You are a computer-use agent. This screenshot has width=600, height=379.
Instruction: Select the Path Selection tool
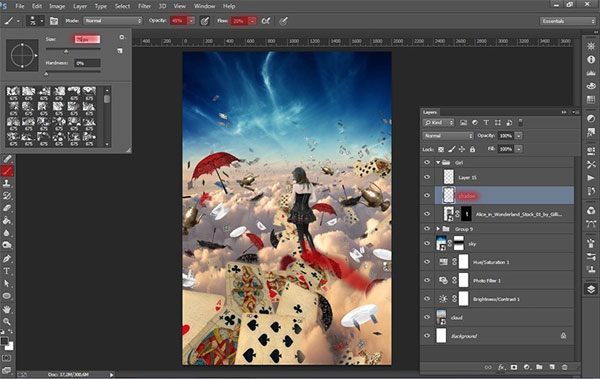pos(7,283)
